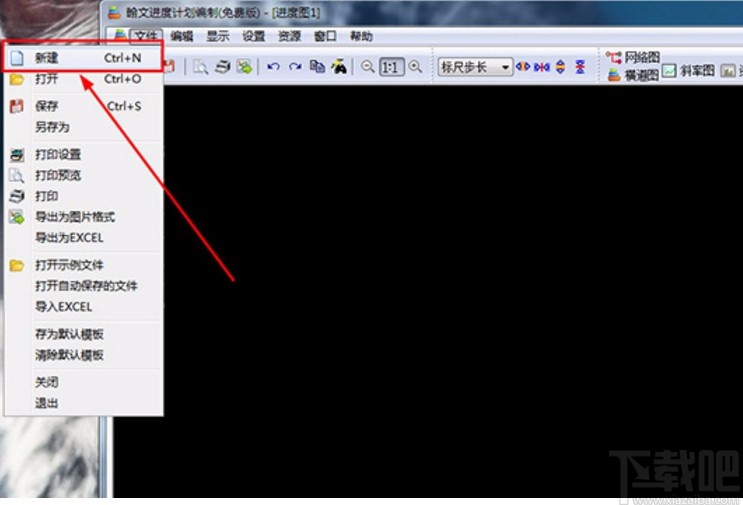Image resolution: width=743 pixels, height=505 pixels.
Task: Select 打开自动保存的文件 in the menu
Action: (83, 286)
